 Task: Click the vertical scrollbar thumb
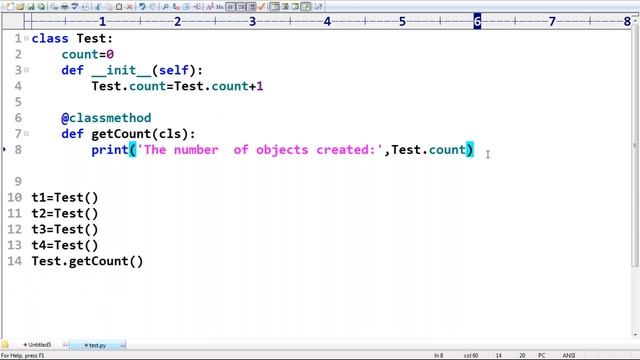point(635,147)
